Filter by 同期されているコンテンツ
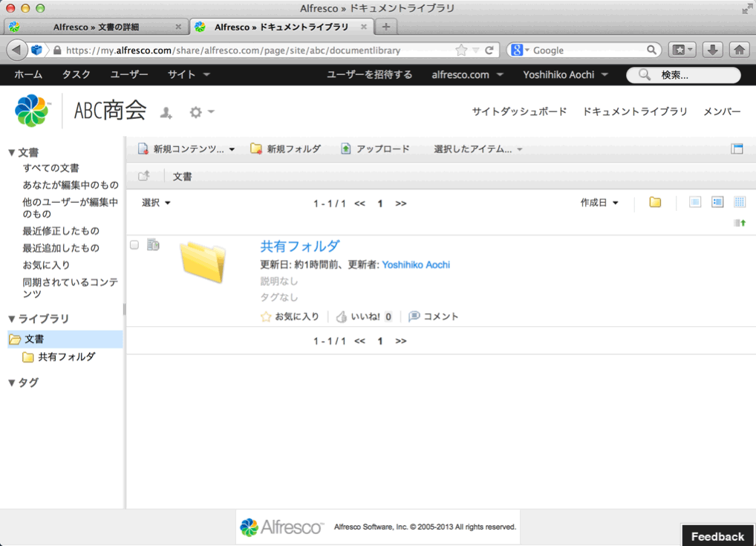The height and width of the screenshot is (546, 756). (x=71, y=288)
